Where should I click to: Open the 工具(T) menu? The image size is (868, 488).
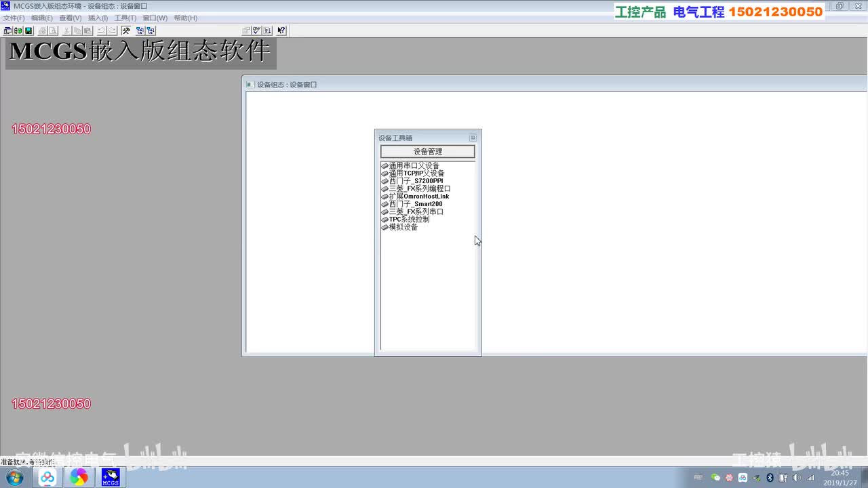tap(125, 18)
